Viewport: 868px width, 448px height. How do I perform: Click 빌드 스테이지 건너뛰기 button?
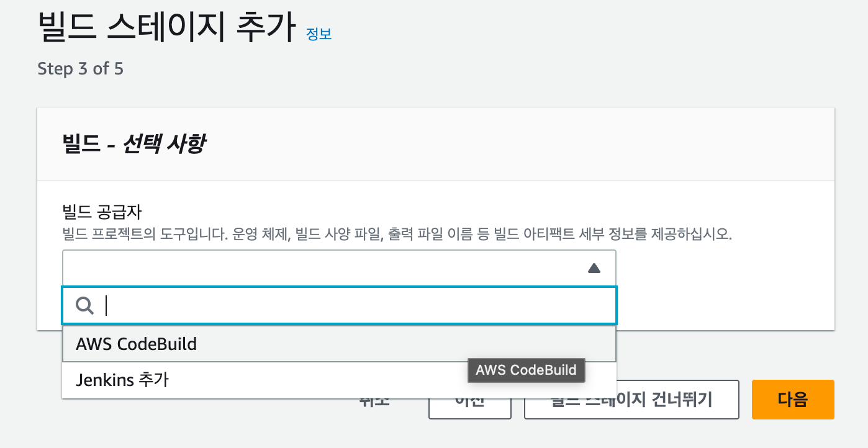[x=631, y=400]
